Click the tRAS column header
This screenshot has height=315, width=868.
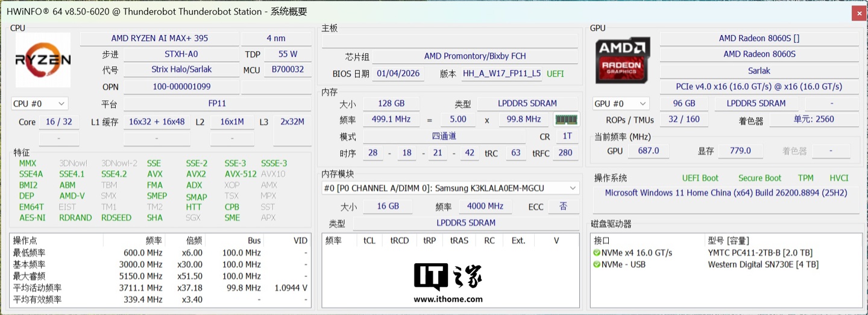(459, 241)
